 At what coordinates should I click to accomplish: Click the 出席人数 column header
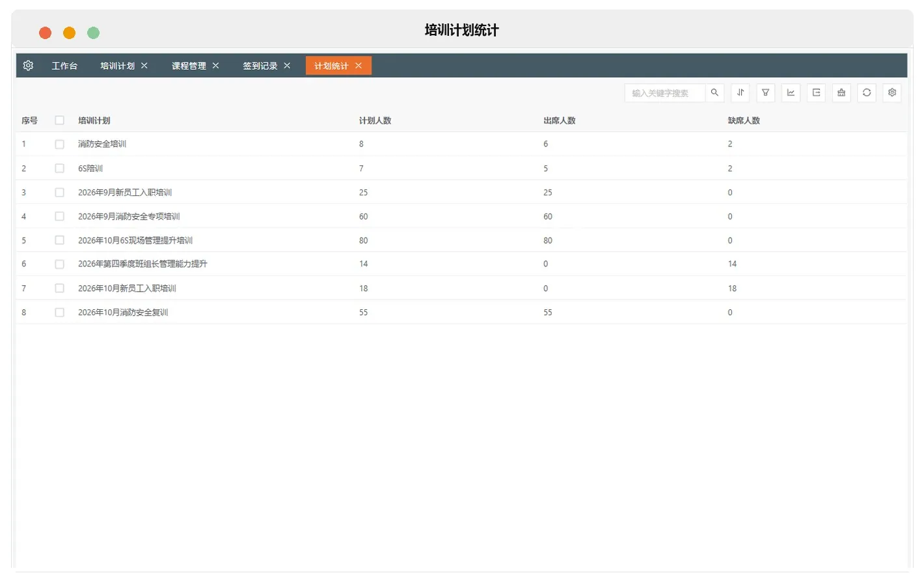(560, 120)
